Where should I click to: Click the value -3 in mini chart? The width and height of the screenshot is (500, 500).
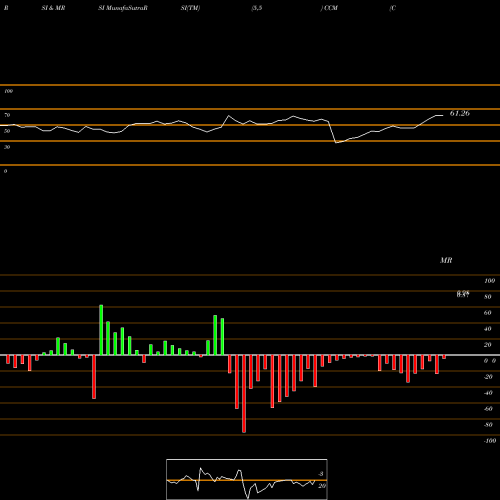(x=321, y=474)
